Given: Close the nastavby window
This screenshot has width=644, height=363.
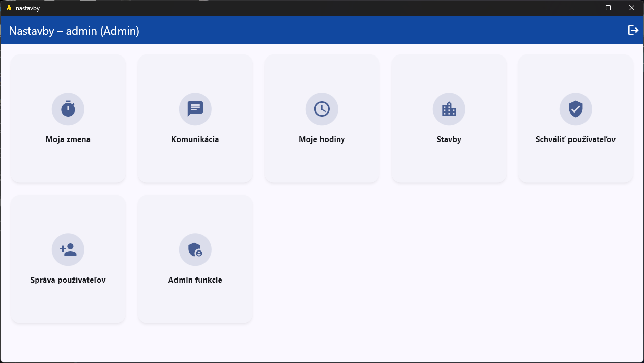Looking at the screenshot, I should [632, 8].
